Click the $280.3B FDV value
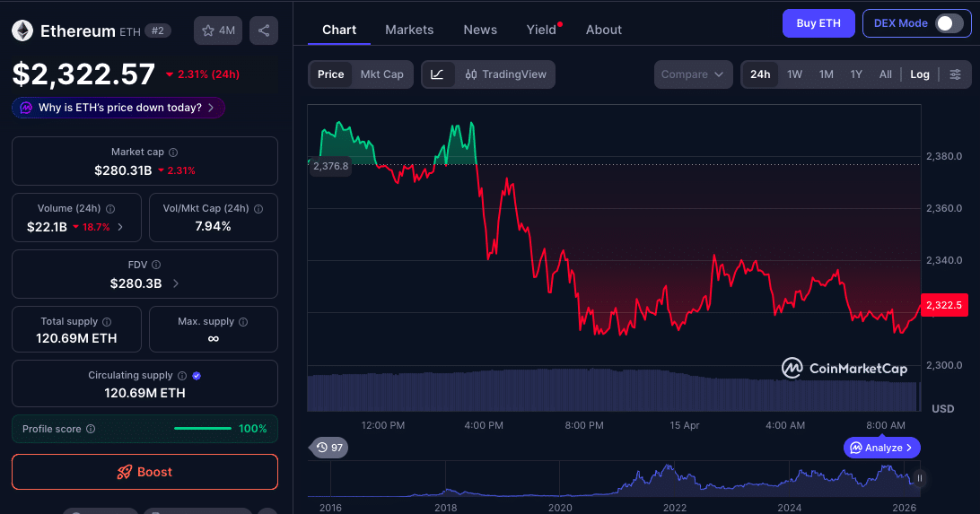The width and height of the screenshot is (980, 514). point(136,283)
